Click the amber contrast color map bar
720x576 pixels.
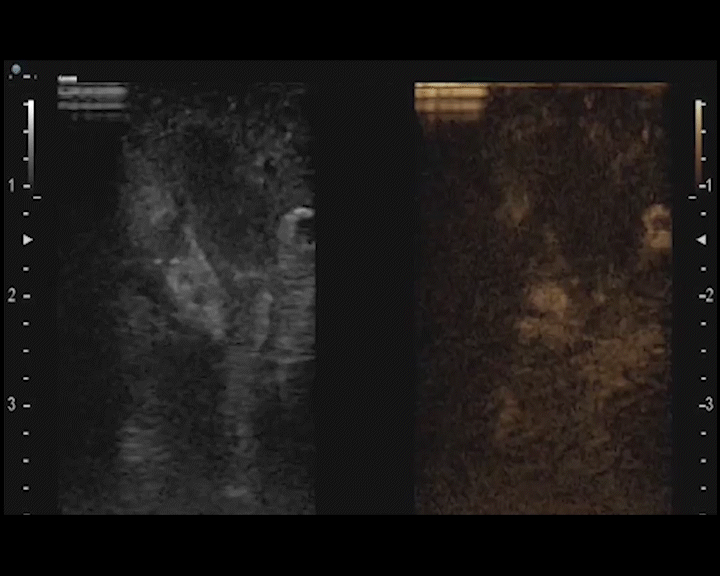point(698,140)
